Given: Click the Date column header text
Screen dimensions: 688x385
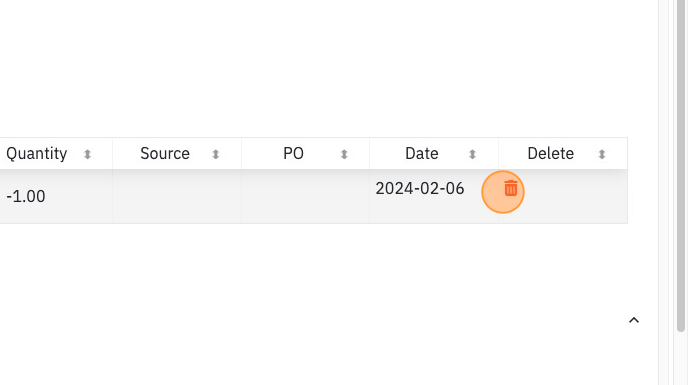Looking at the screenshot, I should coord(422,154).
